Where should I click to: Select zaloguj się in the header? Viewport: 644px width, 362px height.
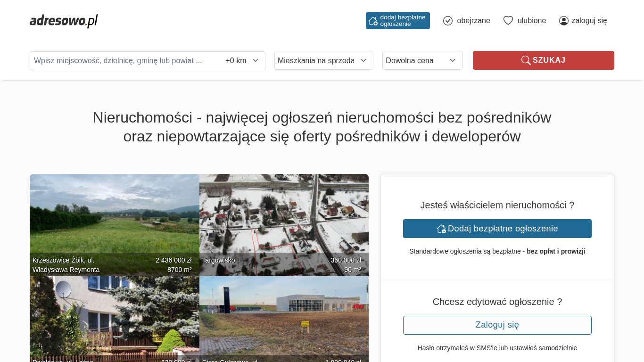point(589,21)
